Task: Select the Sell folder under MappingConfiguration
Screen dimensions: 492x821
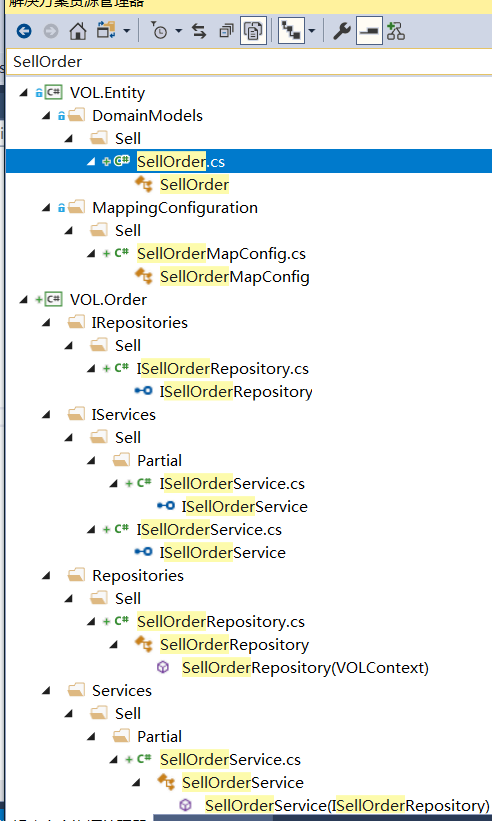Action: (x=128, y=230)
